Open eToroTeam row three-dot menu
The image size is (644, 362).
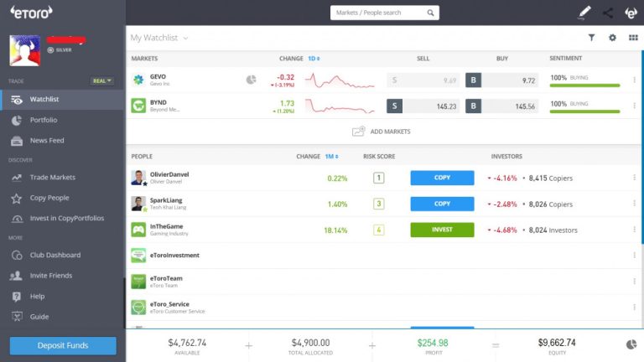634,282
